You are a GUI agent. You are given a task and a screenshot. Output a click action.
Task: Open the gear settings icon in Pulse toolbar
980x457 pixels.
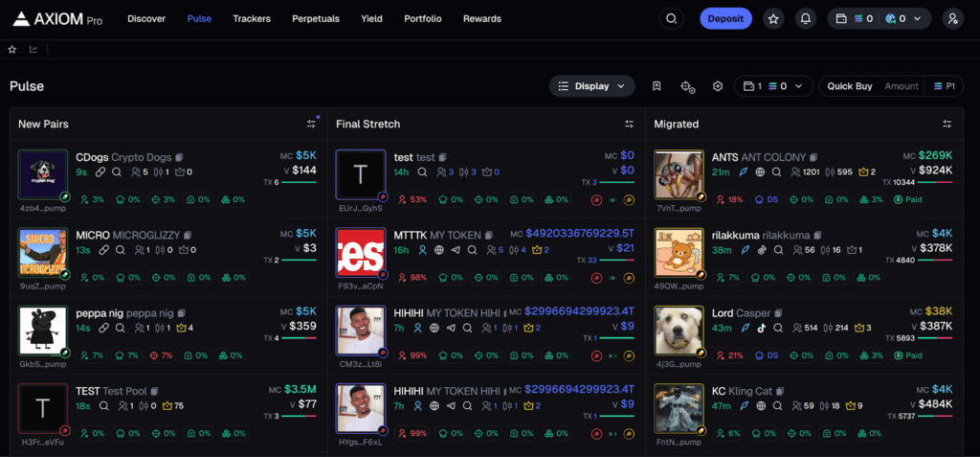tap(718, 86)
